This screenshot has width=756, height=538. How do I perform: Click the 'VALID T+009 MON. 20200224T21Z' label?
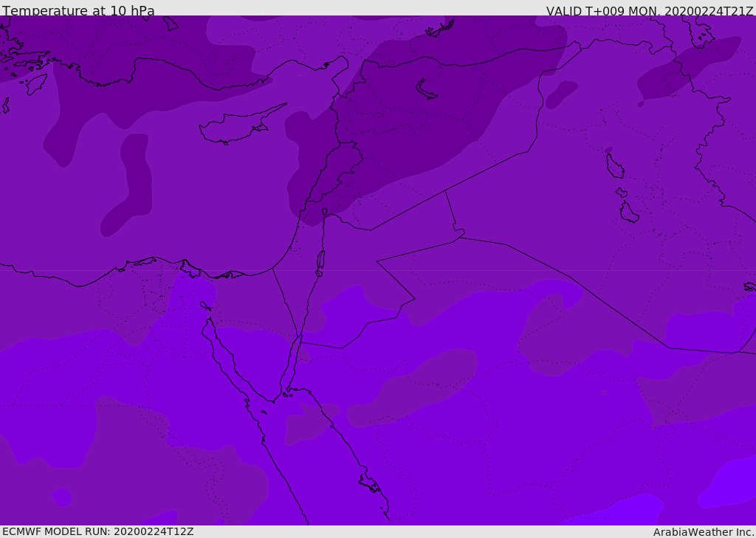click(x=650, y=11)
